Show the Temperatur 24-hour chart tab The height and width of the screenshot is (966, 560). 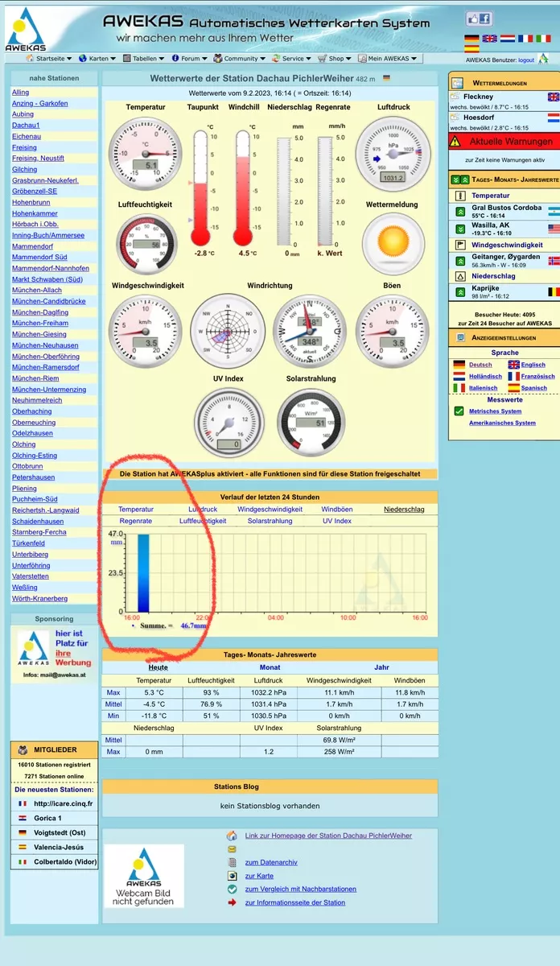(136, 510)
